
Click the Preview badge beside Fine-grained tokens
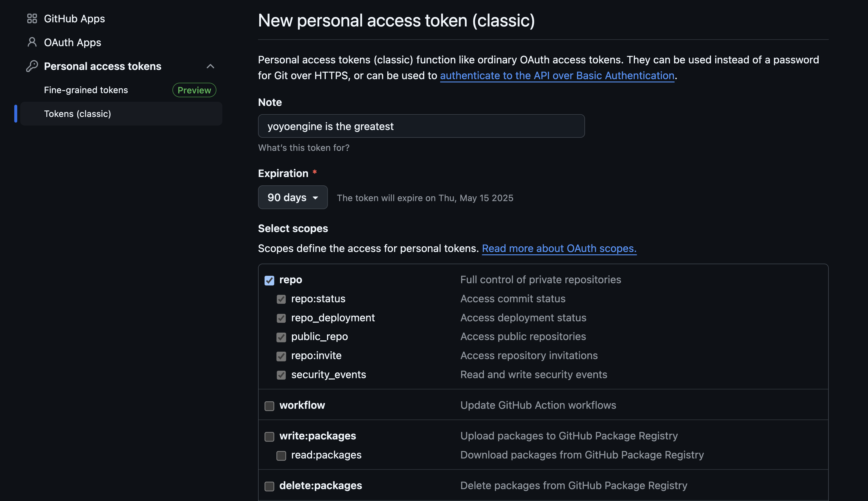click(x=194, y=90)
